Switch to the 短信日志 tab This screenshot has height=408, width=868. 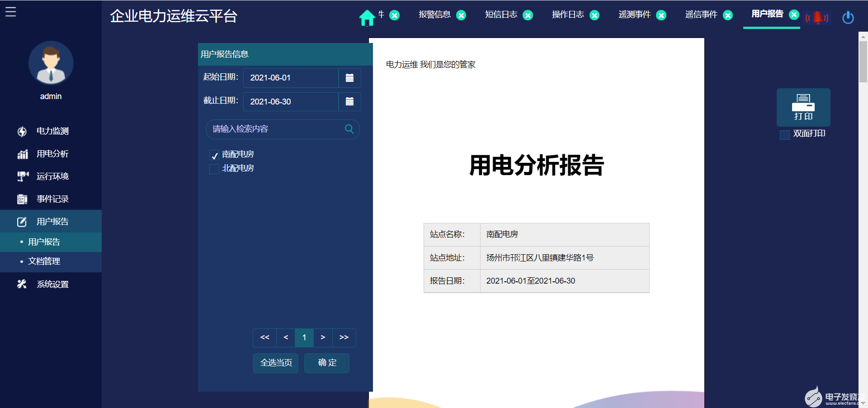(x=501, y=15)
